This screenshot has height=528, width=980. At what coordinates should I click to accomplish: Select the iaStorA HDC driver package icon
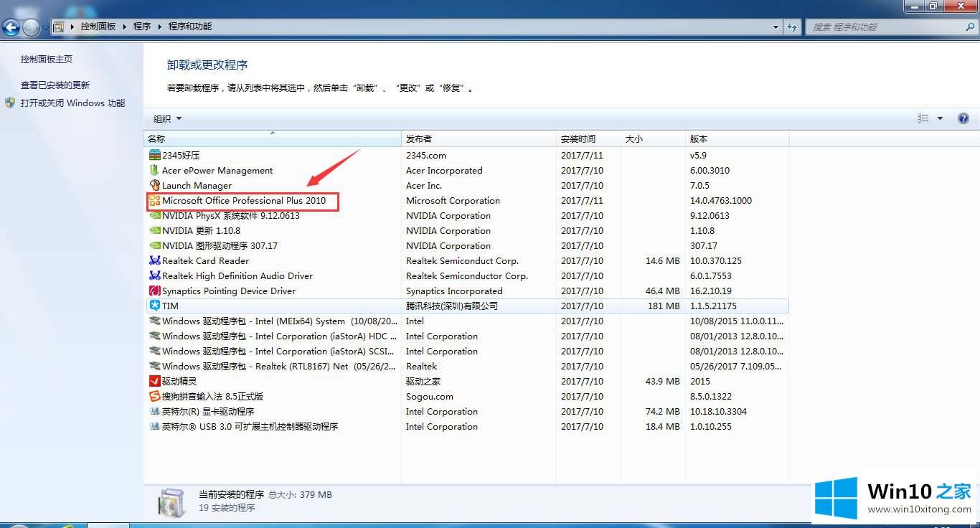coord(154,336)
